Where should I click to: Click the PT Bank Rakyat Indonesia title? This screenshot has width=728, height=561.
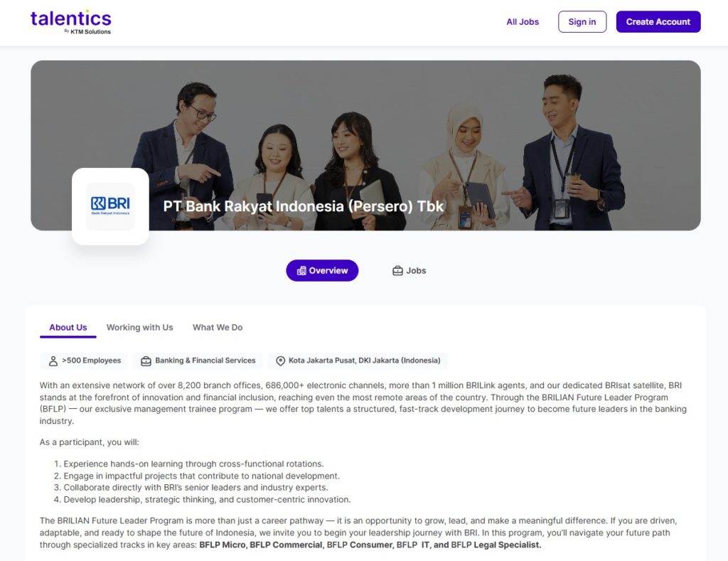304,206
